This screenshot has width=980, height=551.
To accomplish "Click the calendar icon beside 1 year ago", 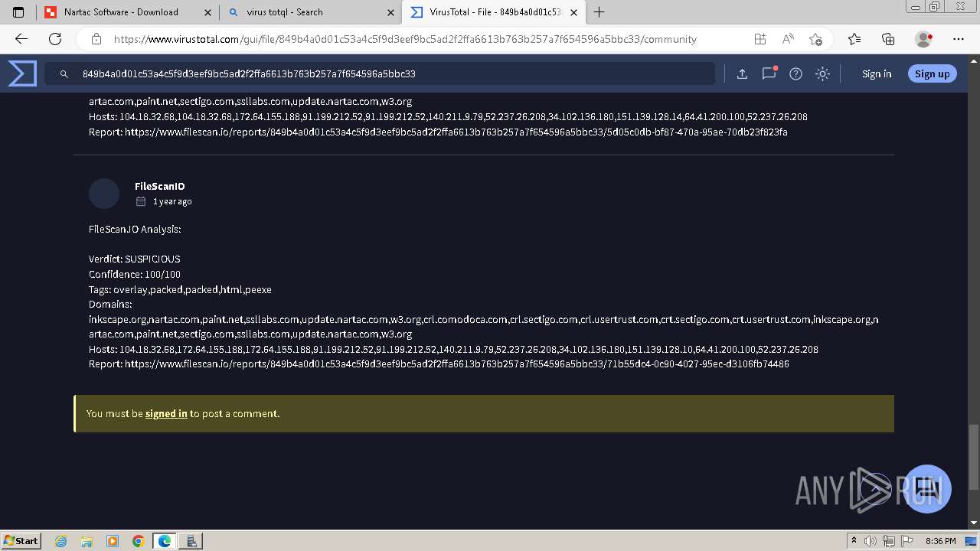I will [x=141, y=201].
